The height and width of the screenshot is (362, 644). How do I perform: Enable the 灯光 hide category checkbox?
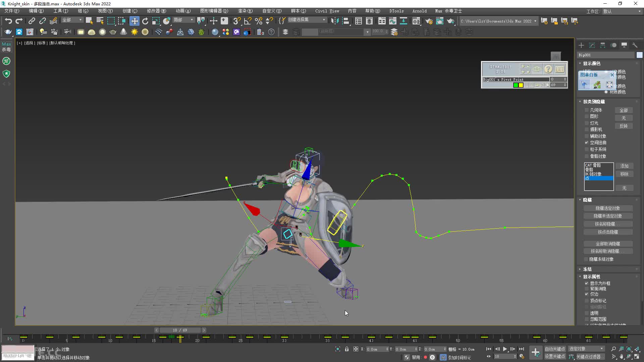587,123
